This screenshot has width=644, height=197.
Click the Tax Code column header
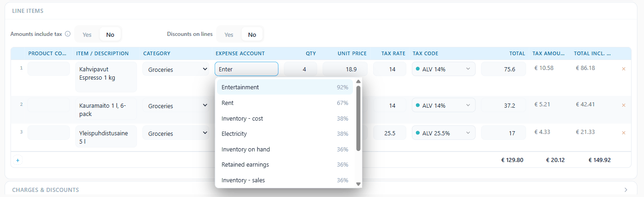(425, 53)
